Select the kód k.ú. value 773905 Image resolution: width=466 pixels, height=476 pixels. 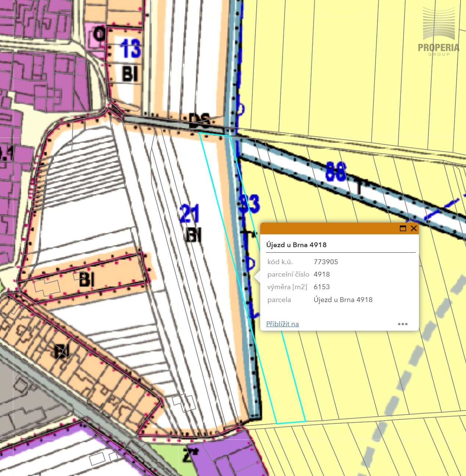pyautogui.click(x=326, y=262)
